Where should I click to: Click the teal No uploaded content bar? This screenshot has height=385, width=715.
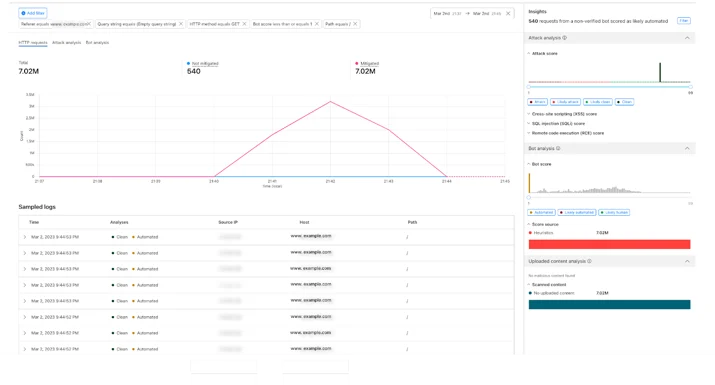click(x=609, y=304)
